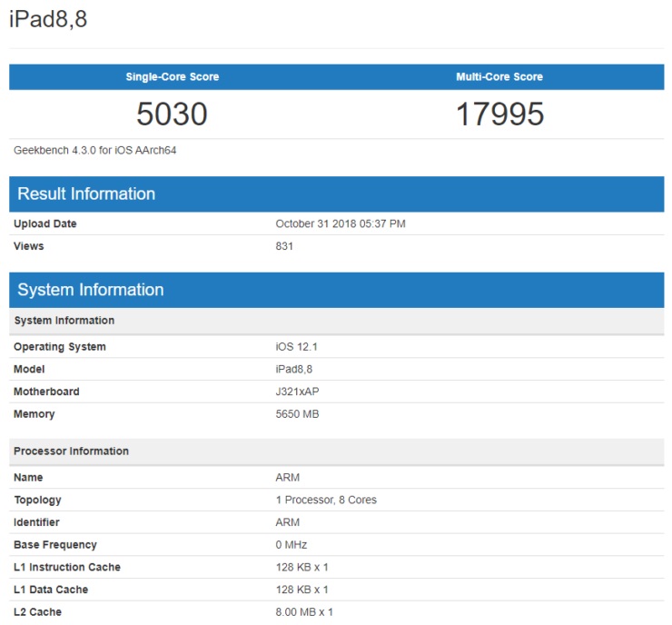Click the Model value iPad8,8 in table
Screen dimensions: 672x625
[x=296, y=370]
